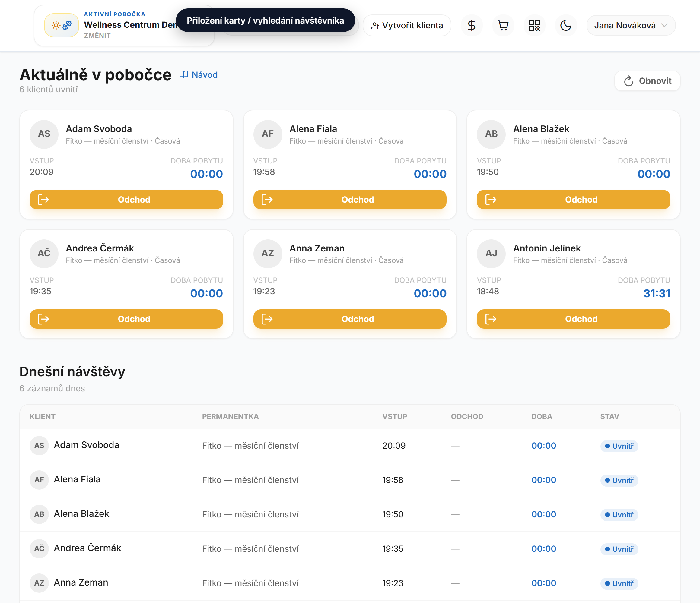The height and width of the screenshot is (603, 700).
Task: Click Alena Fiala in the visits table
Action: point(77,479)
